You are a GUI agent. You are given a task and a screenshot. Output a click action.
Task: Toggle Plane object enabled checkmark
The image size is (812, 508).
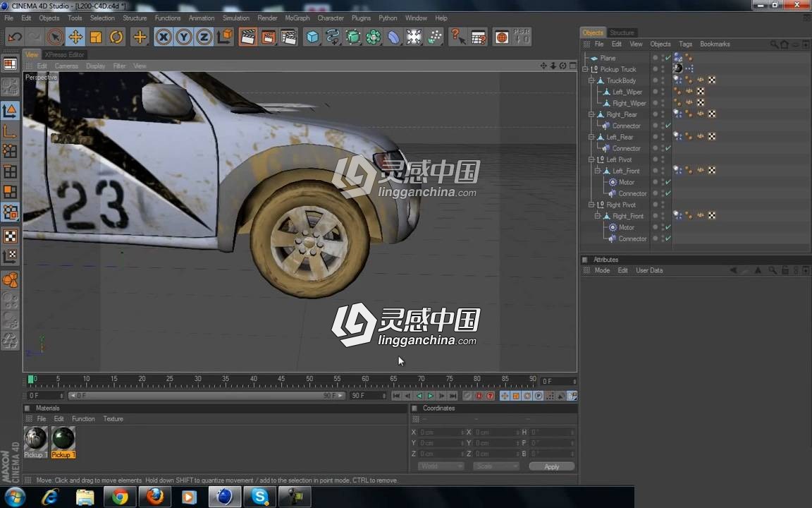[668, 58]
